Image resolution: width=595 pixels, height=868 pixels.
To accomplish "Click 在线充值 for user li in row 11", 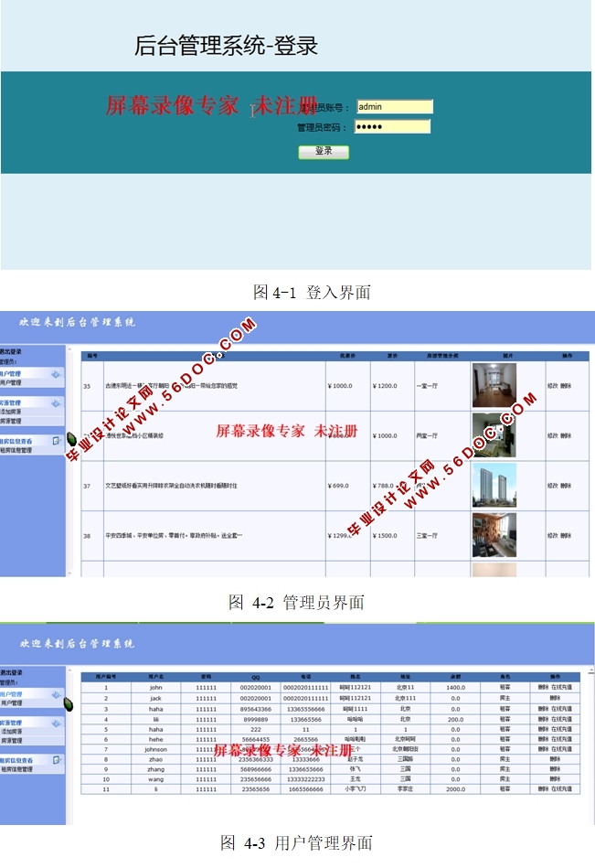I will click(561, 788).
